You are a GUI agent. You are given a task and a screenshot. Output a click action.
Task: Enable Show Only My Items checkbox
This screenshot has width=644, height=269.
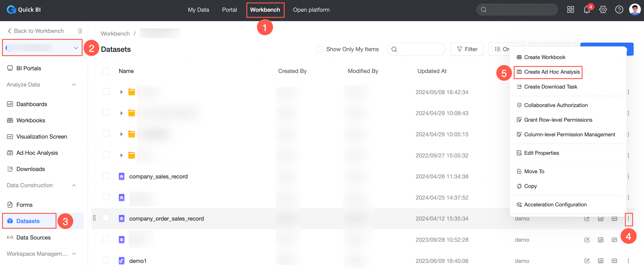[320, 49]
